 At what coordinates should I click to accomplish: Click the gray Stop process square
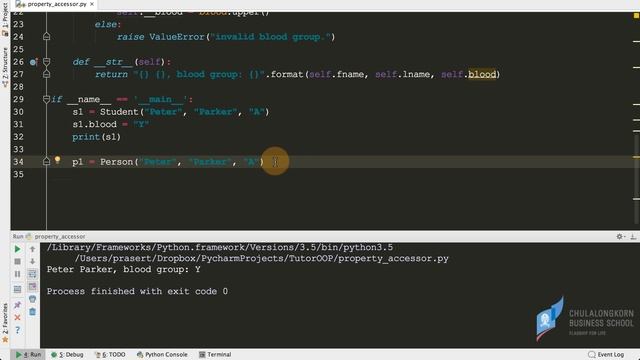tap(17, 261)
